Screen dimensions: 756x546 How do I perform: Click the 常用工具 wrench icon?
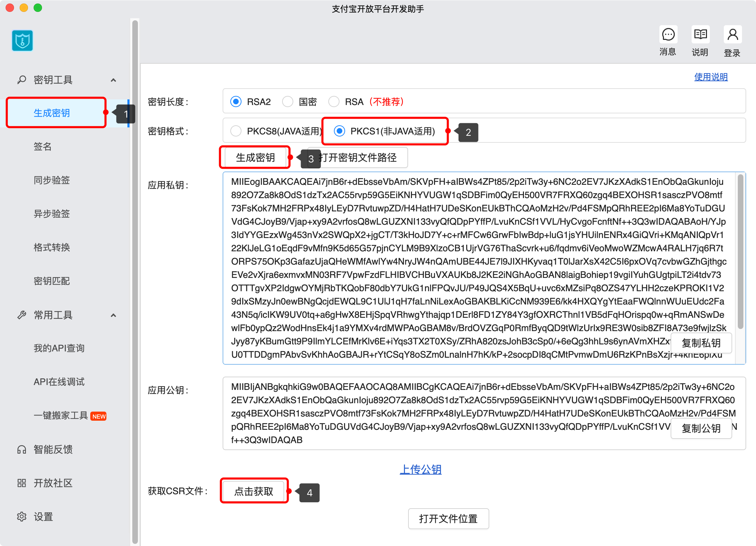[x=22, y=315]
